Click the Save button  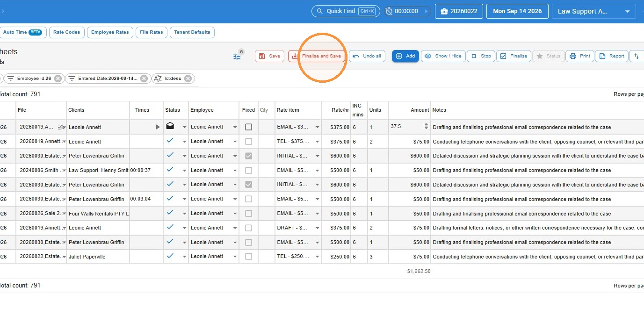pos(269,56)
